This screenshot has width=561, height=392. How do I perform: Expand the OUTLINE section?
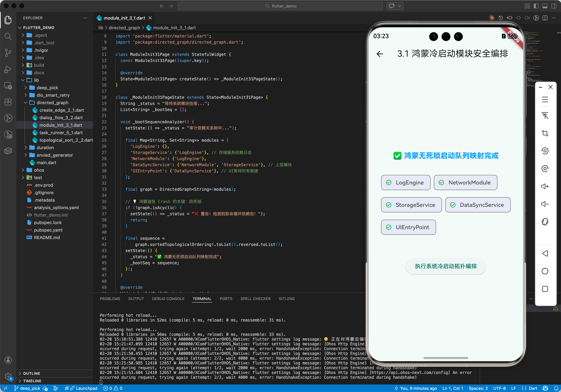coord(32,373)
